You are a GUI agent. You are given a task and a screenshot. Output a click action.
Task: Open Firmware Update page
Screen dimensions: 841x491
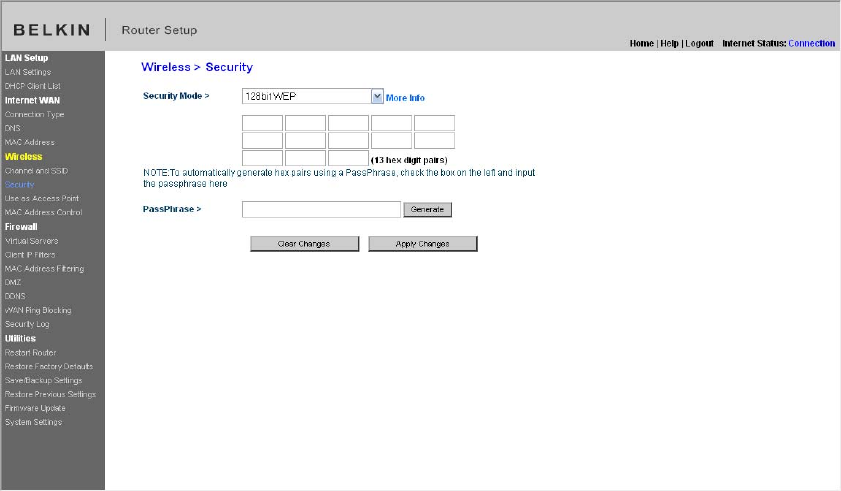point(35,408)
